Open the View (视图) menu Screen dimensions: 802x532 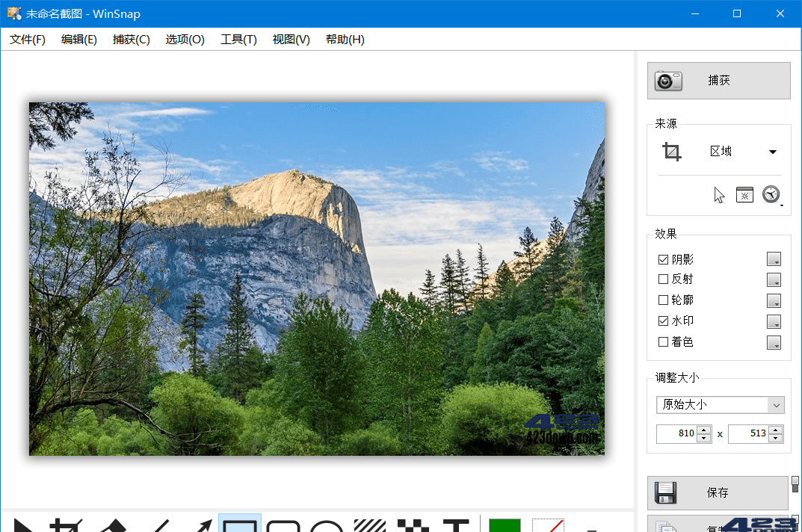point(291,40)
